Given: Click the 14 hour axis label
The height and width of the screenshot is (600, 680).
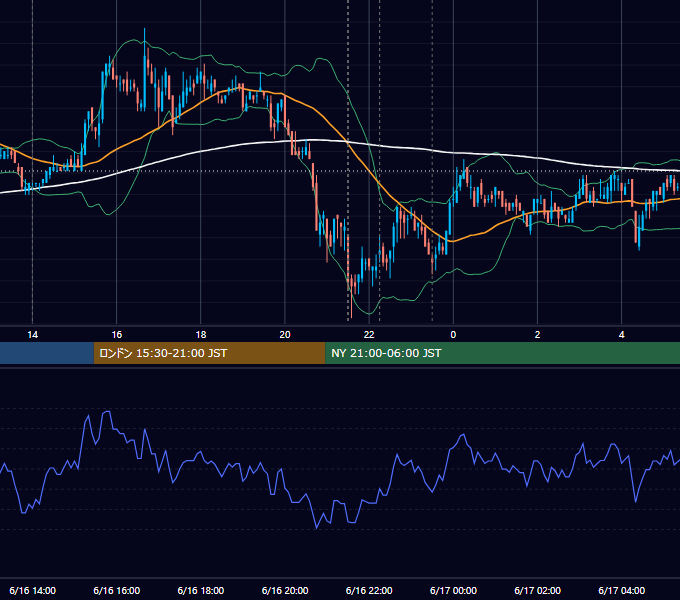Looking at the screenshot, I should point(33,335).
